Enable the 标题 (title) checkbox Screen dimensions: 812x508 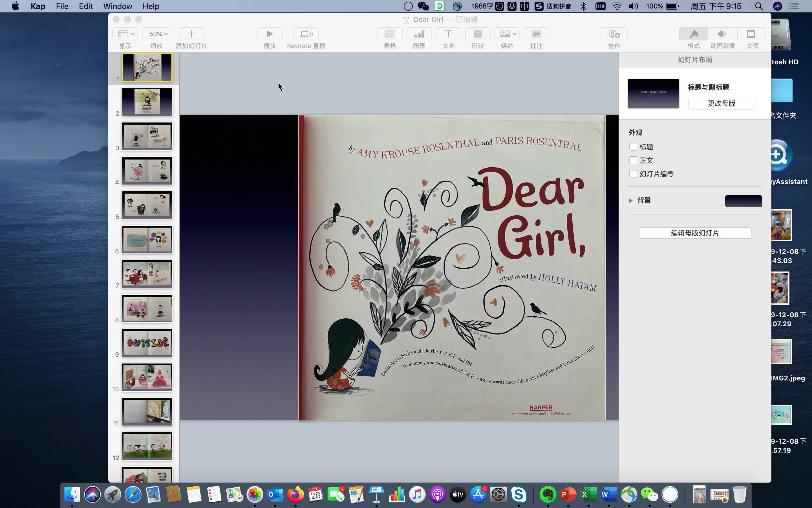pyautogui.click(x=633, y=147)
